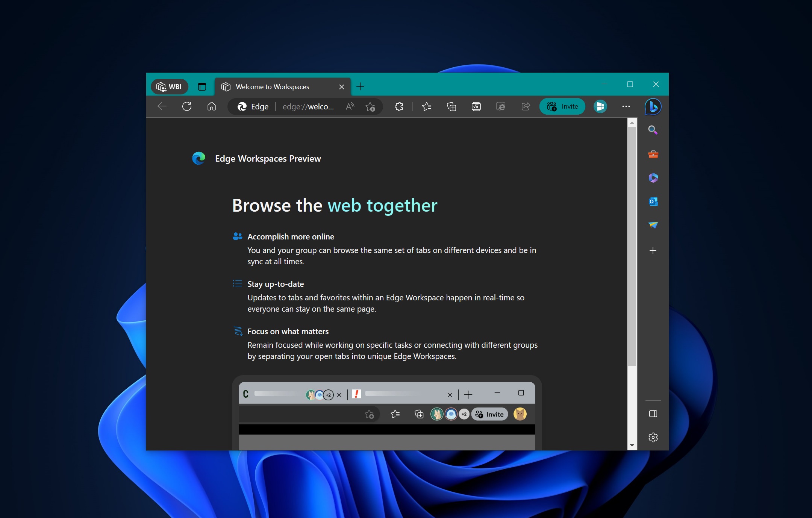Maximize the Edge window
The width and height of the screenshot is (812, 518).
(630, 84)
